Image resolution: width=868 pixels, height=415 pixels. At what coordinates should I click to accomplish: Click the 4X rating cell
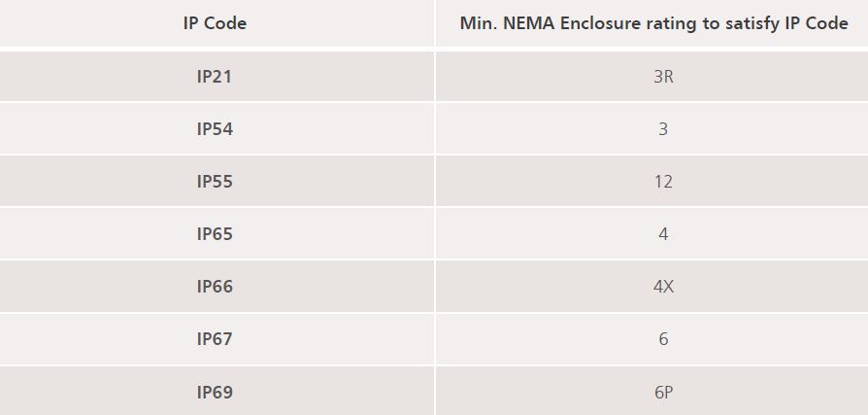pos(663,287)
